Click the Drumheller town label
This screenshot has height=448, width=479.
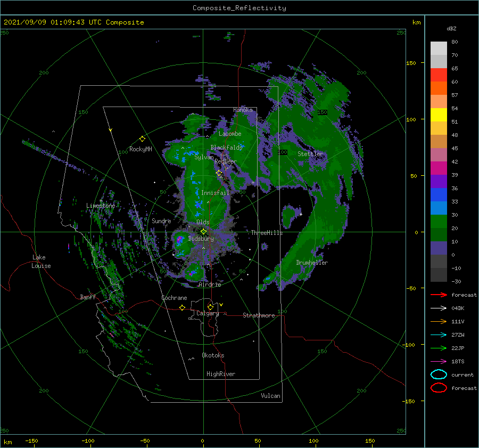point(312,263)
